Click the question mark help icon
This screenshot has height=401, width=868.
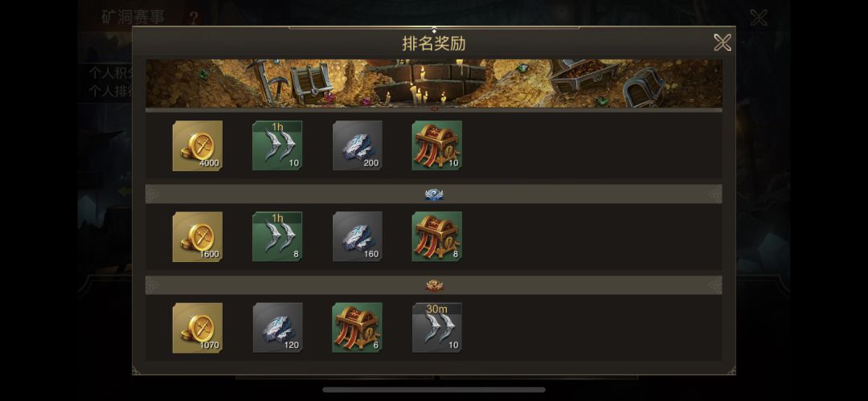[194, 18]
